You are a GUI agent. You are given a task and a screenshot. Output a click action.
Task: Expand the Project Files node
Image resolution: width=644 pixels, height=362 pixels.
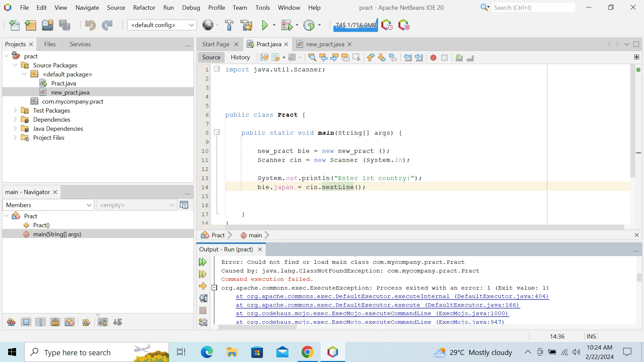[x=15, y=137]
